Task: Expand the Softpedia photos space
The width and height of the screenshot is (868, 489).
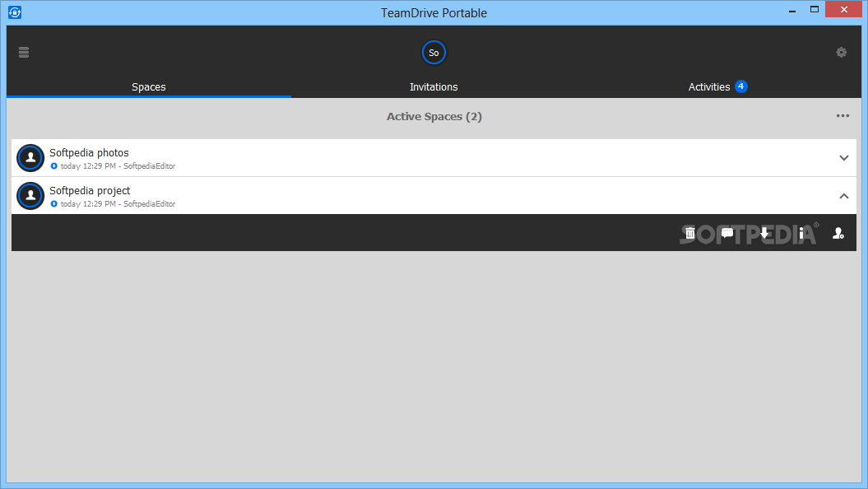Action: pos(843,158)
